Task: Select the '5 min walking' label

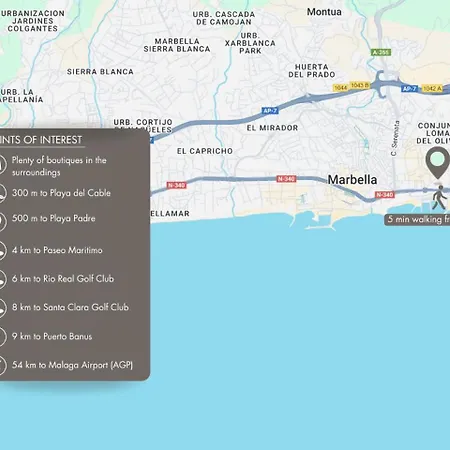Action: tap(417, 220)
